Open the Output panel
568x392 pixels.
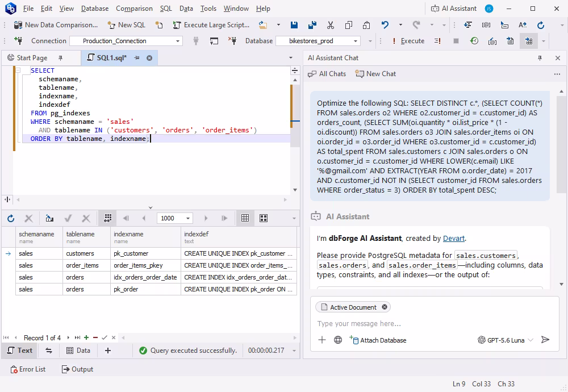click(x=77, y=369)
